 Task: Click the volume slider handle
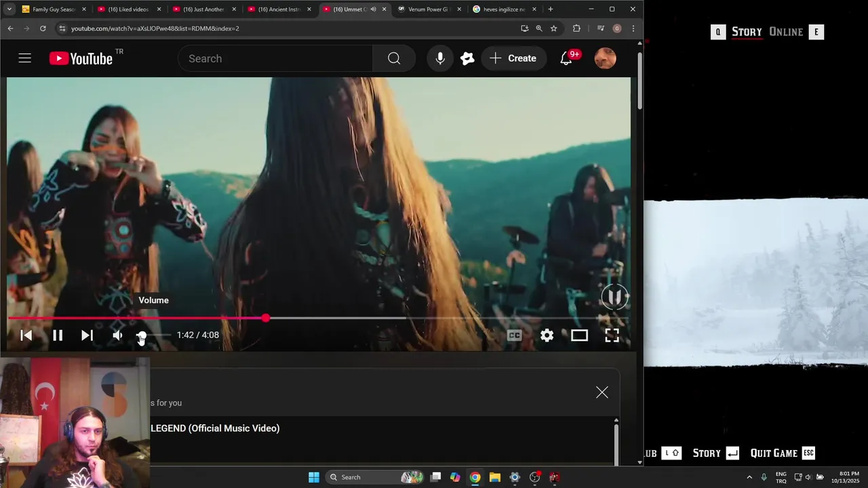141,335
